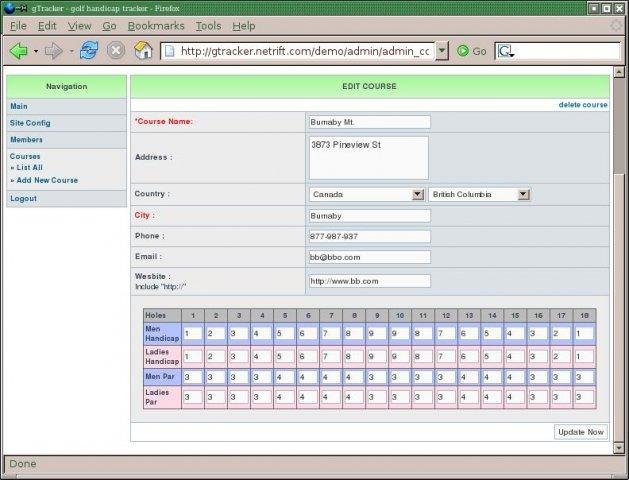This screenshot has width=629, height=480.
Task: Go to Main in Navigation
Action: (x=19, y=106)
